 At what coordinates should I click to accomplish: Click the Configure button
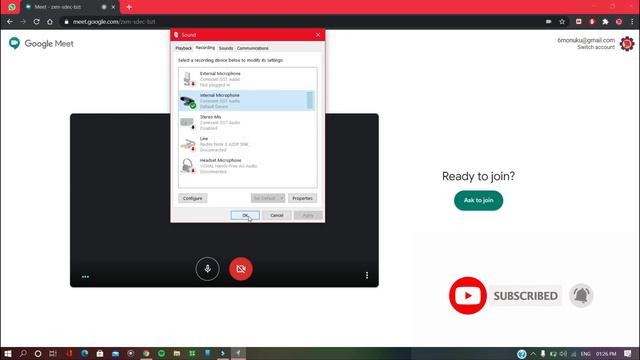[193, 198]
